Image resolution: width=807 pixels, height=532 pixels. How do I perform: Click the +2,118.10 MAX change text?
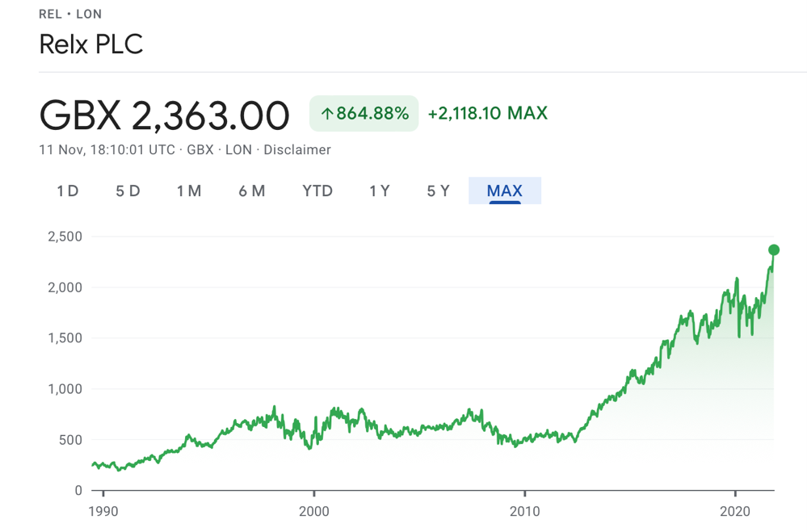[x=487, y=114]
